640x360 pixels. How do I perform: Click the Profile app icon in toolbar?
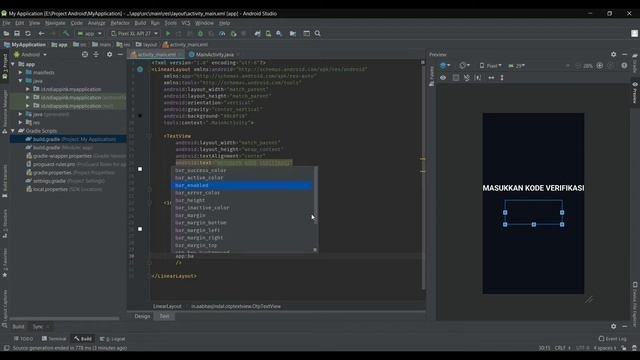222,33
